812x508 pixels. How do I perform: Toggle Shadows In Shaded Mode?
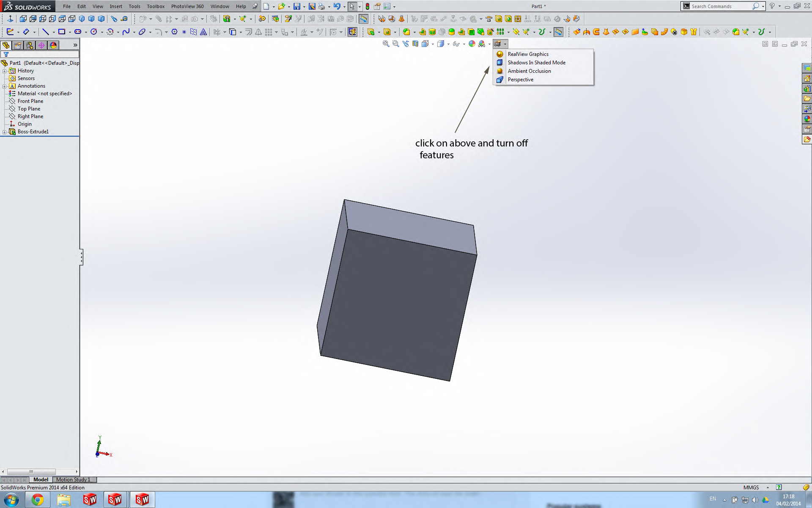click(536, 63)
